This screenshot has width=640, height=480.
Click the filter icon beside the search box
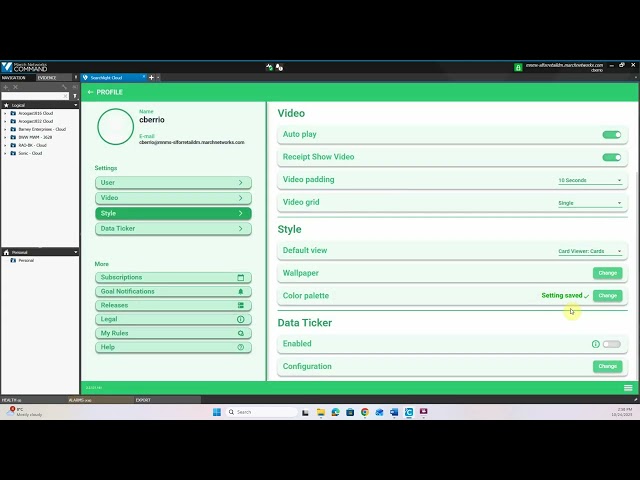(x=75, y=96)
